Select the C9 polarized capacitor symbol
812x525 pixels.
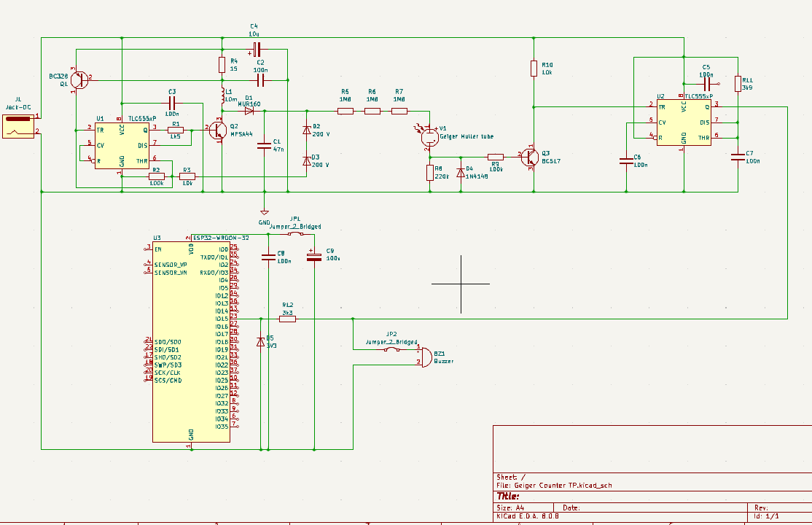(x=314, y=257)
